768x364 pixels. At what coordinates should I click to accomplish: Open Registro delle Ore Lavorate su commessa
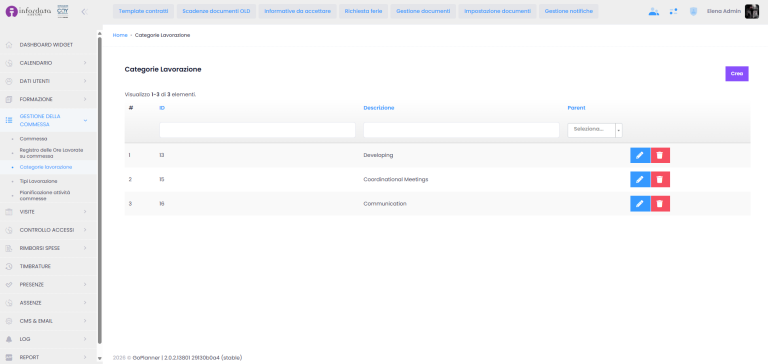(x=51, y=153)
